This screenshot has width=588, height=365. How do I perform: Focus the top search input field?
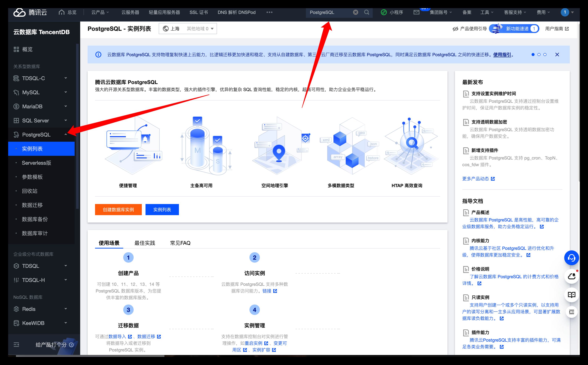click(330, 12)
